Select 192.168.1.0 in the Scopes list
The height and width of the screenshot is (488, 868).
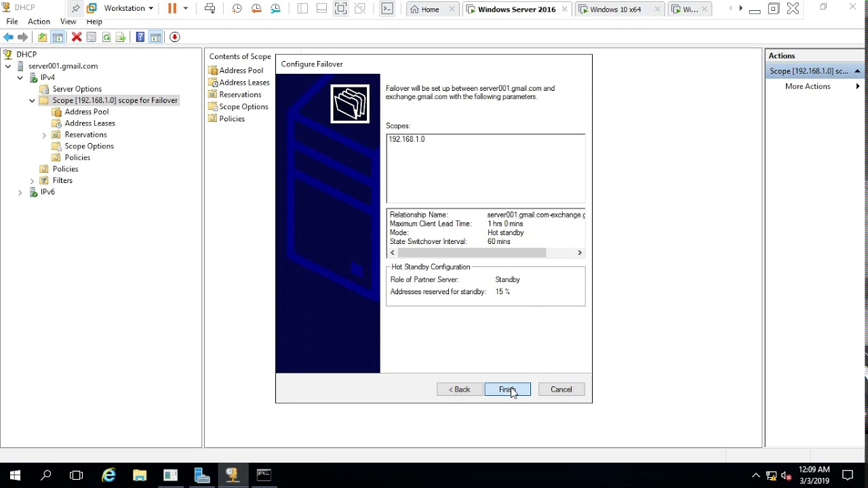[x=407, y=139]
